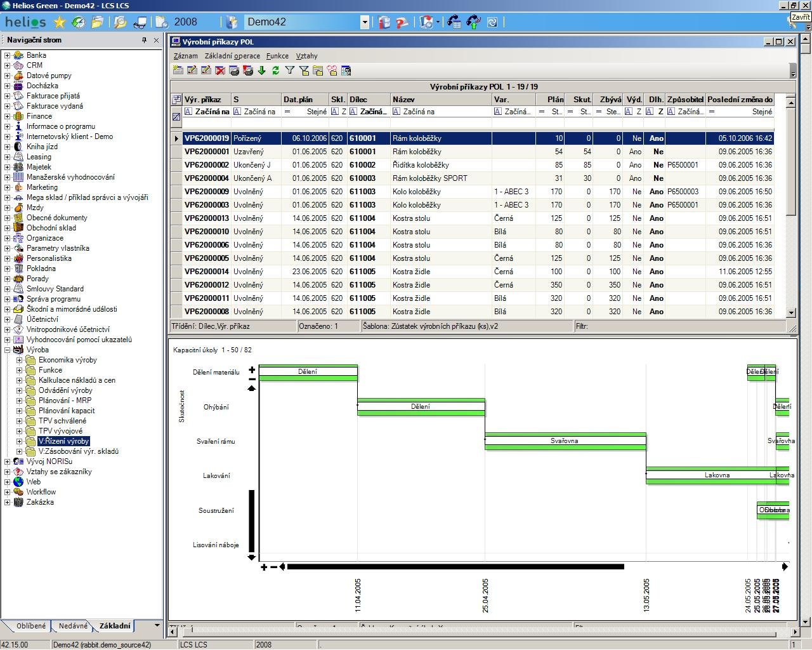
Task: Click the Dělení bar on Ohýbání row
Action: (x=421, y=407)
